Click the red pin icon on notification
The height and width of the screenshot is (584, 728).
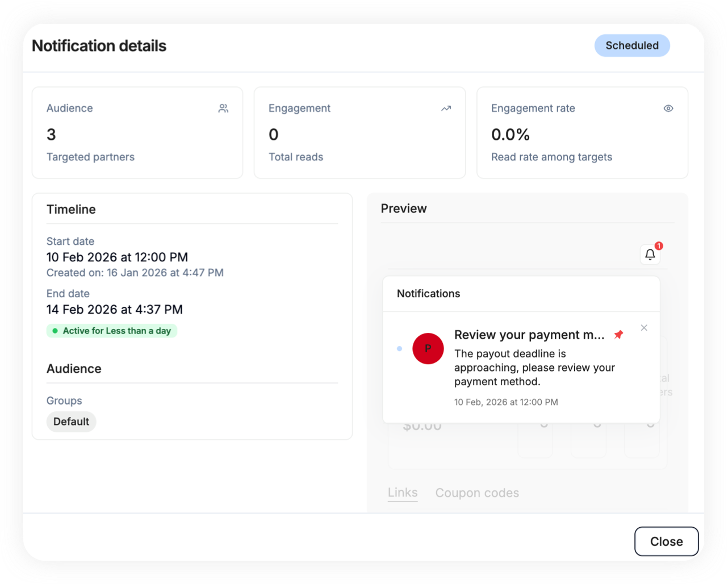coord(618,335)
